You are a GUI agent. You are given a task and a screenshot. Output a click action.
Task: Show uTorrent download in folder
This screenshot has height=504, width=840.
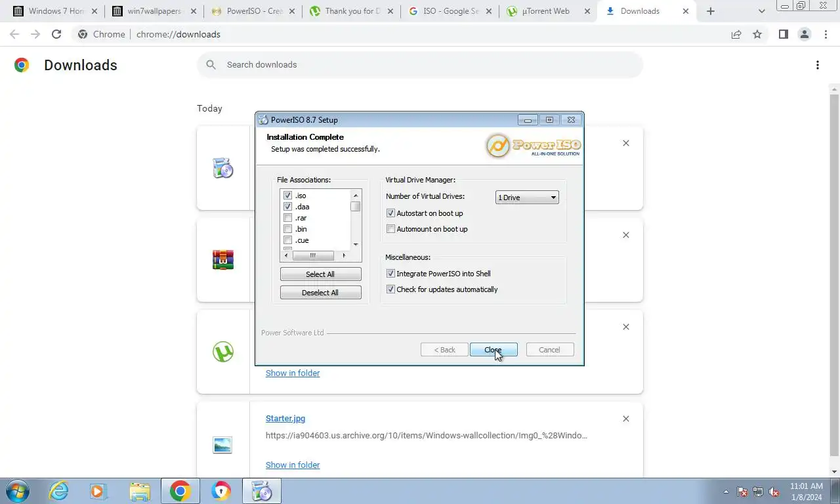(x=293, y=373)
